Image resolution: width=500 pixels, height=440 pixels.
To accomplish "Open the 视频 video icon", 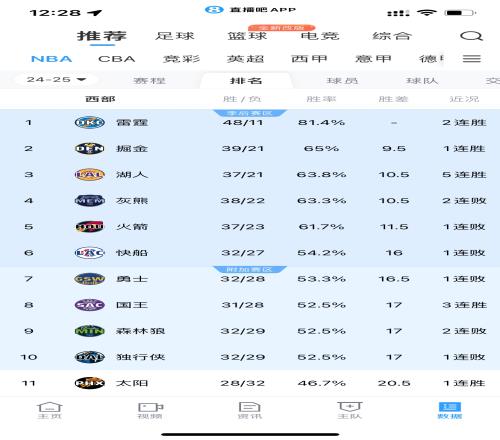I will [150, 410].
